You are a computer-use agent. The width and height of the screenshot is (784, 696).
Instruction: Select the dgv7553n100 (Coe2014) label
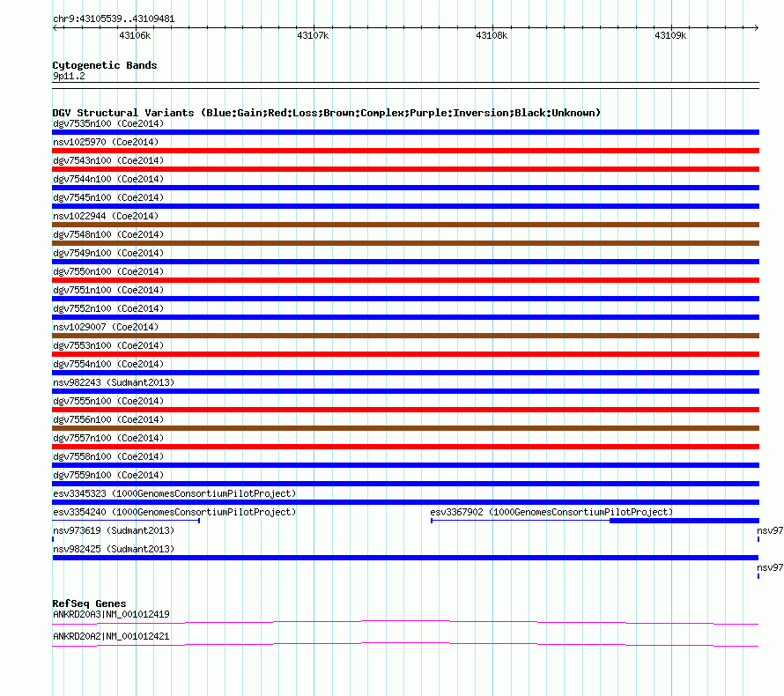coord(108,345)
